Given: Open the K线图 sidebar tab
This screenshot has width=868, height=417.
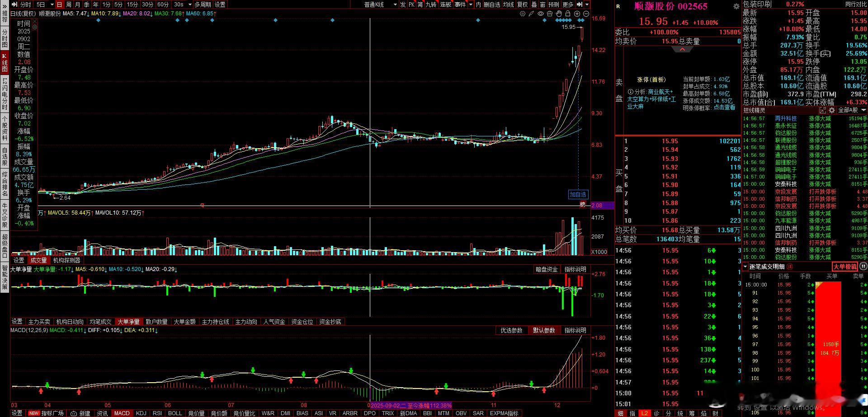Looking at the screenshot, I should 5,62.
